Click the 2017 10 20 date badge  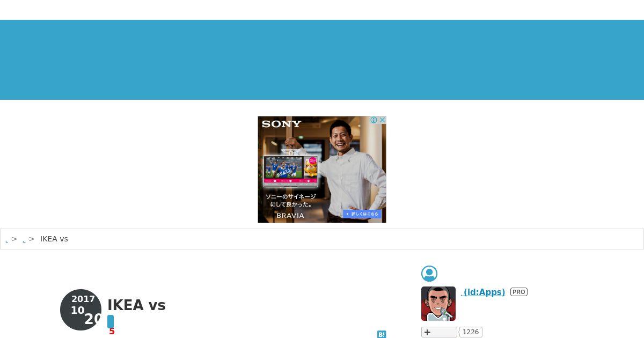pos(81,310)
